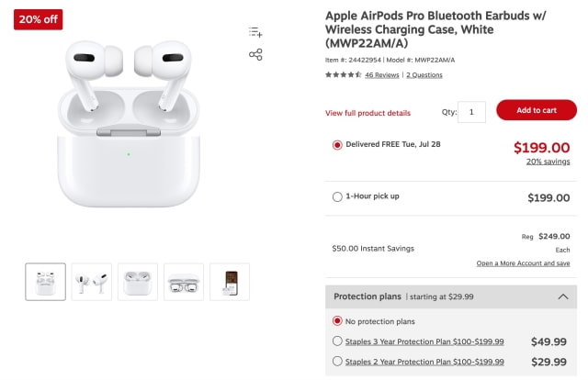588x380 pixels.
Task: Click Open a More Account and save
Action: click(x=523, y=263)
